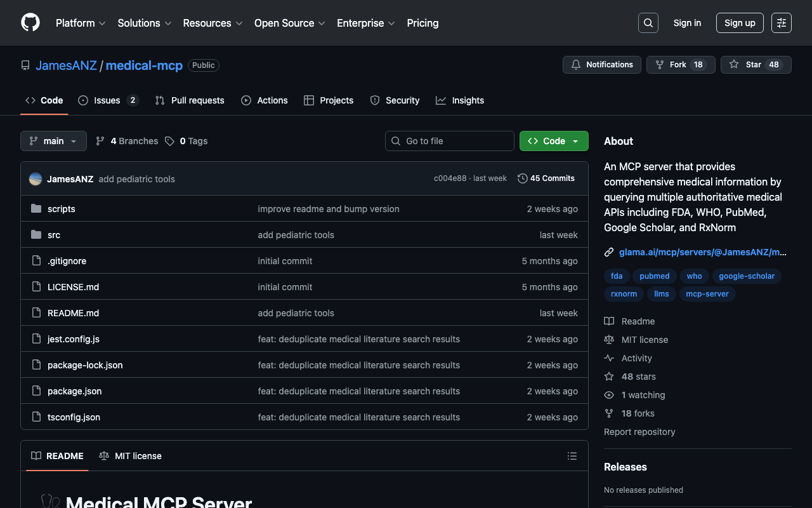Open the package.json file
The height and width of the screenshot is (508, 812).
[74, 391]
